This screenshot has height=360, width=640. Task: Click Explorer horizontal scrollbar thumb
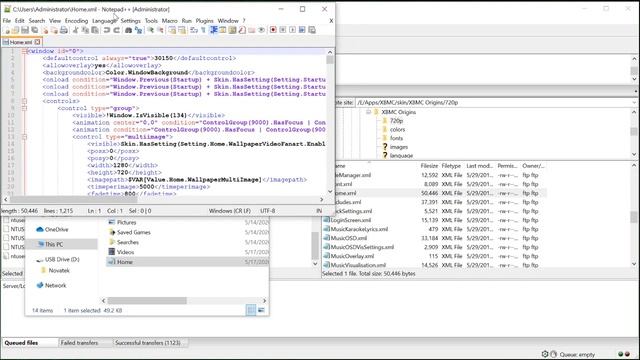click(x=147, y=300)
